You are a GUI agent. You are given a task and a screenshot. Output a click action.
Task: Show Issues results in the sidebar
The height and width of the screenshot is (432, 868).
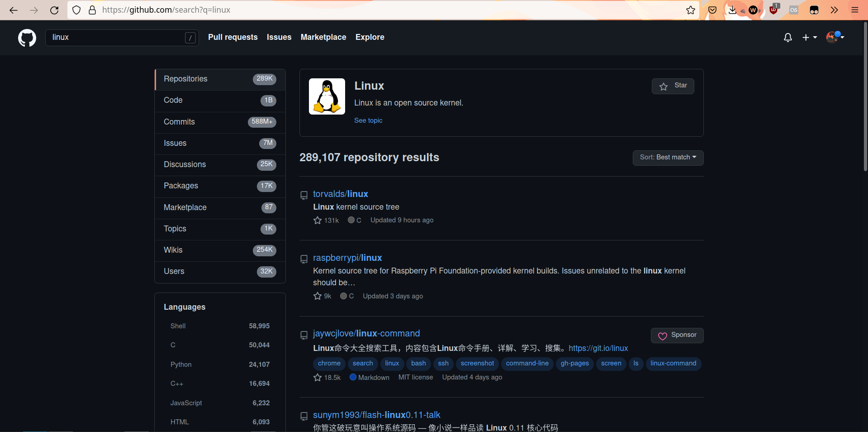(220, 144)
